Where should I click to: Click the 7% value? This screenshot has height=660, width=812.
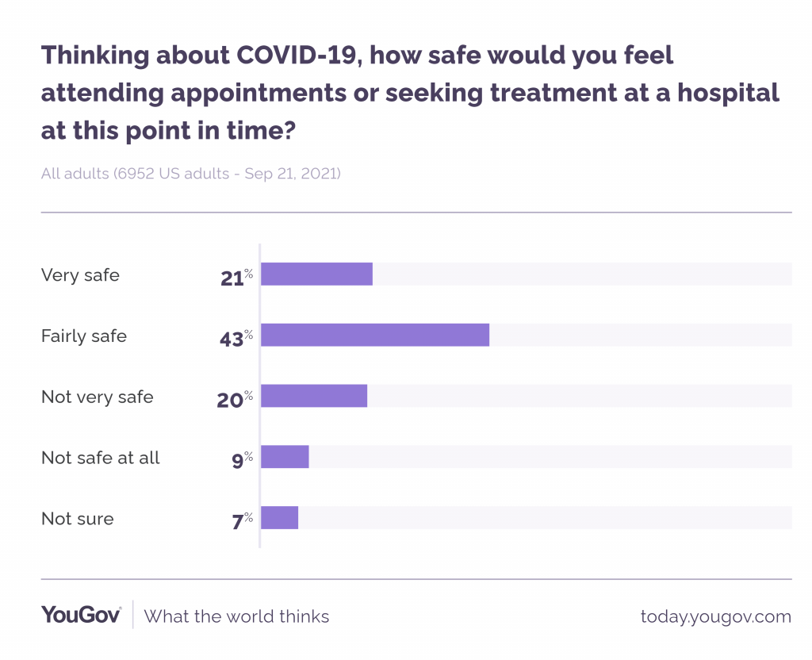tap(242, 520)
